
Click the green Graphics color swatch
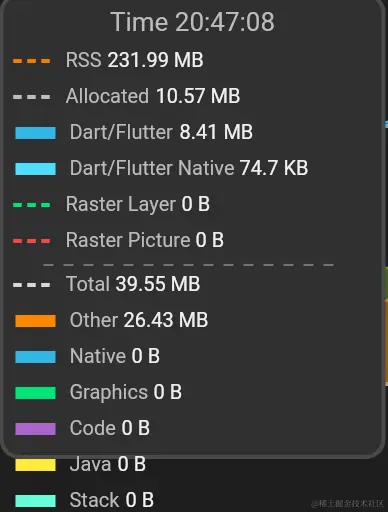[35, 393]
